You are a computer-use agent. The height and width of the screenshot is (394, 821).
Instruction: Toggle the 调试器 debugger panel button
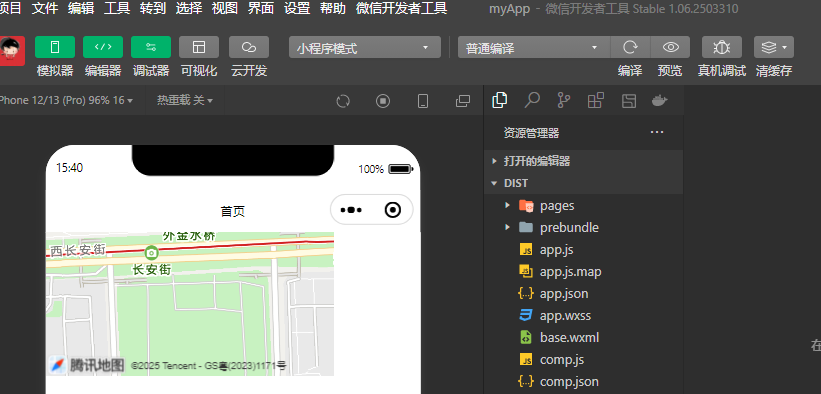[x=151, y=47]
